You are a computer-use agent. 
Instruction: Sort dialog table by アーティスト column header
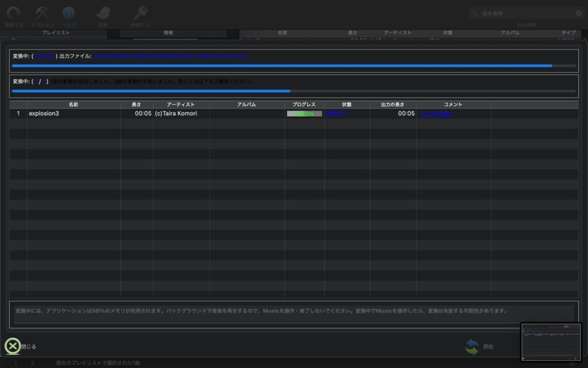pos(181,105)
